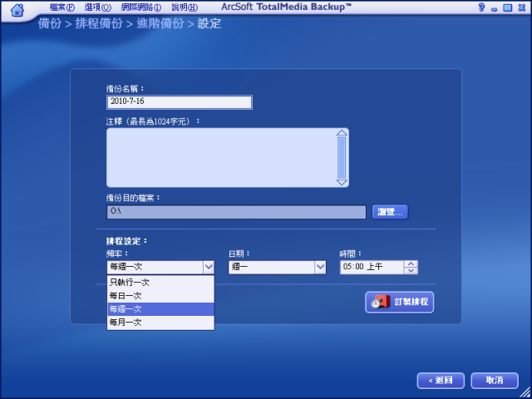Viewport: 532px width, 399px height.
Task: Click the 取消 cancel button
Action: pos(495,381)
